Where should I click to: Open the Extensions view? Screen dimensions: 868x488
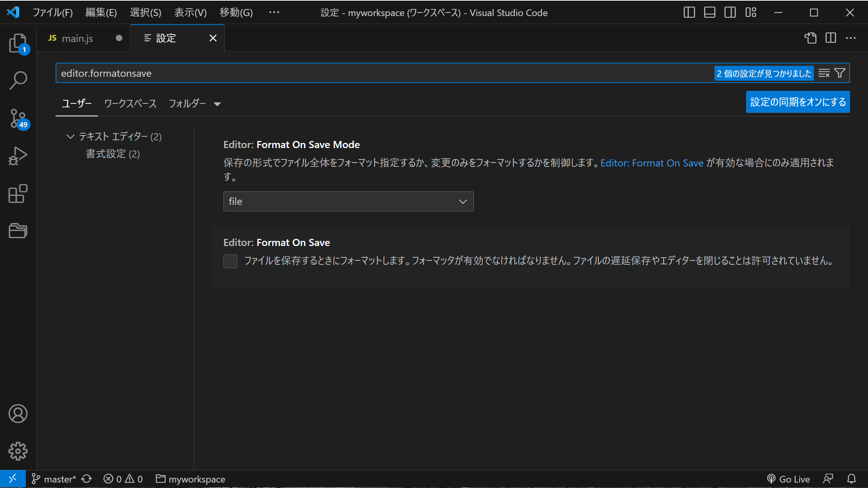click(x=18, y=193)
